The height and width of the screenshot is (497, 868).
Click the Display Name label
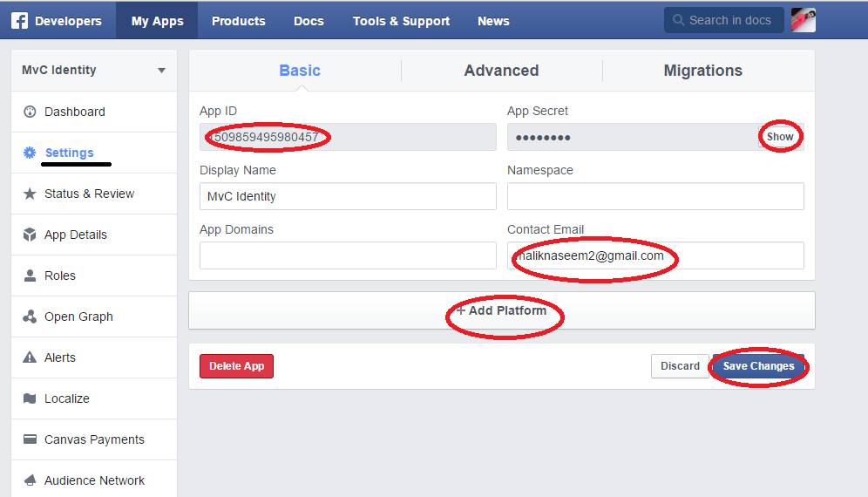(238, 170)
